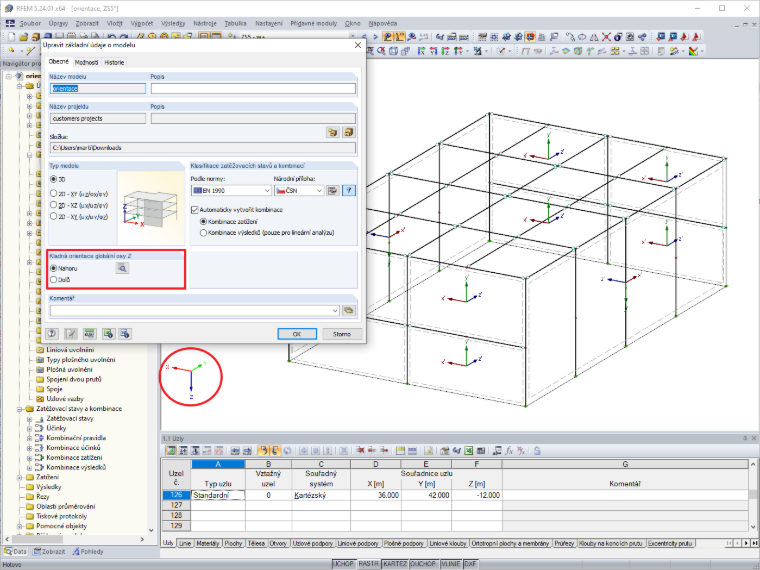Switch to the Historie tab in dialog
This screenshot has height=570, width=760.
[x=114, y=63]
